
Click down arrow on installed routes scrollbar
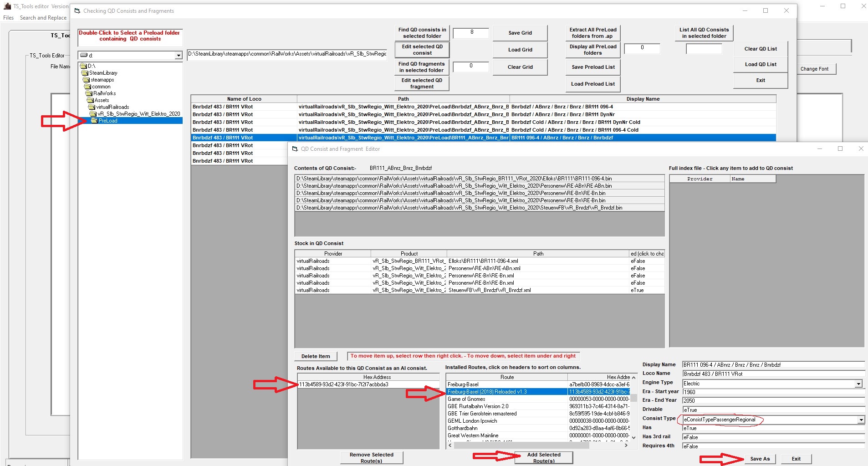[633, 438]
